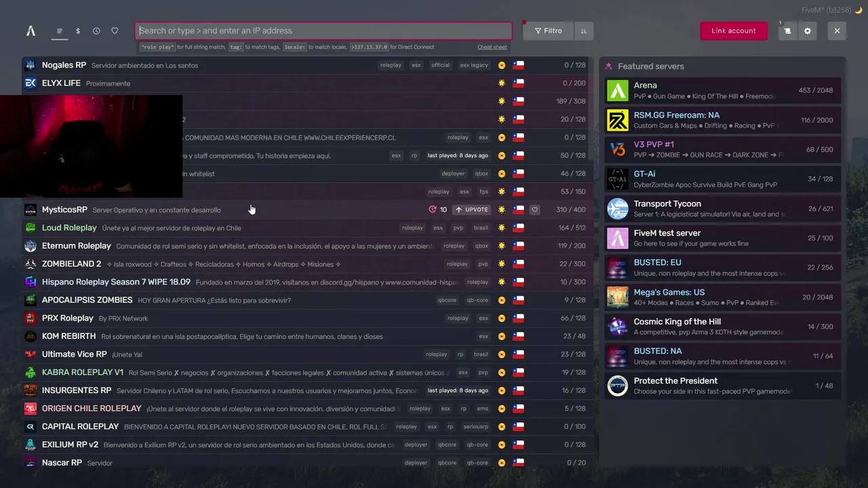Open the BUSTED: NA featured server
The height and width of the screenshot is (488, 868).
click(723, 356)
